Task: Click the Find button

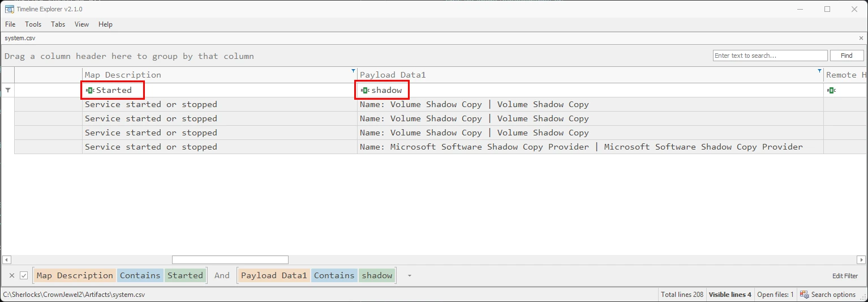Action: [x=846, y=56]
